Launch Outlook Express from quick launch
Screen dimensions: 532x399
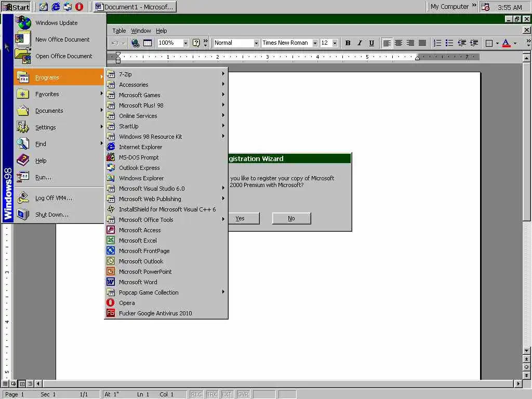[x=68, y=7]
